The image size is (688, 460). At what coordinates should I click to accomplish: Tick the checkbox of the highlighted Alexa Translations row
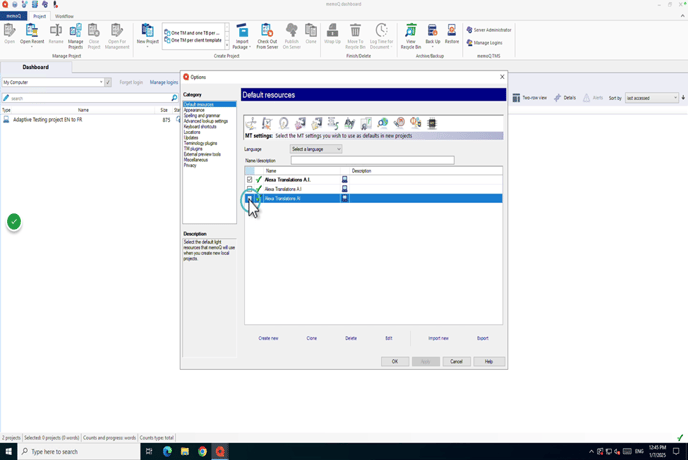pos(249,198)
